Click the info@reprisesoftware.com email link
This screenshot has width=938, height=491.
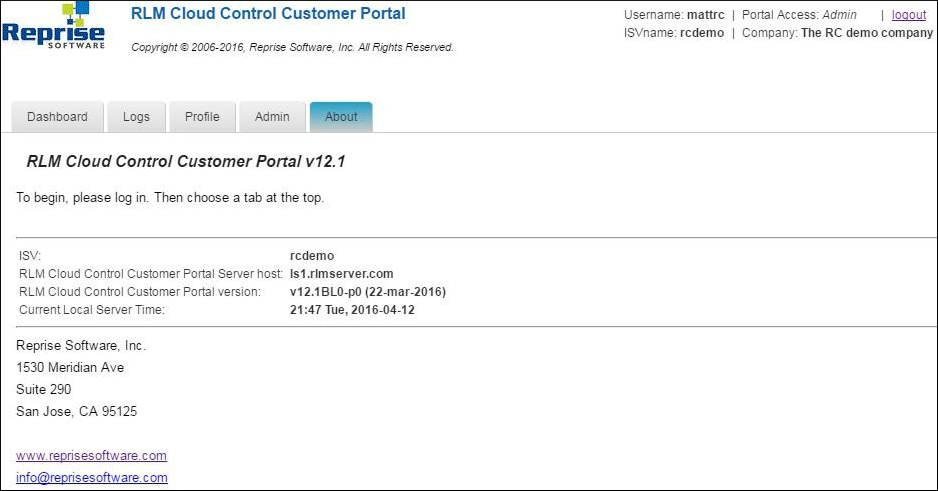coord(91,478)
